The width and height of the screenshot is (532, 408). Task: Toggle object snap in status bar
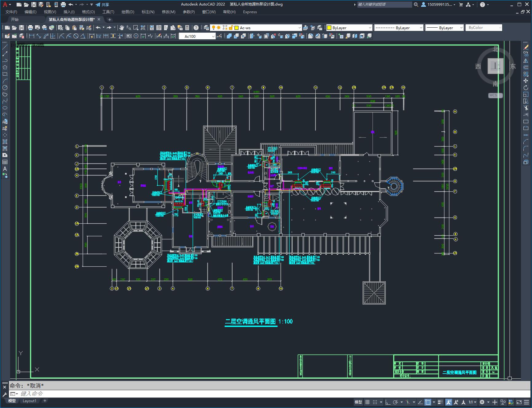coord(428,402)
